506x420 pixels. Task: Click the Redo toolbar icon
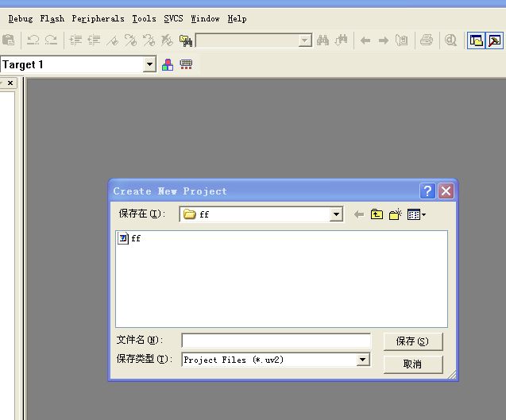(x=52, y=40)
